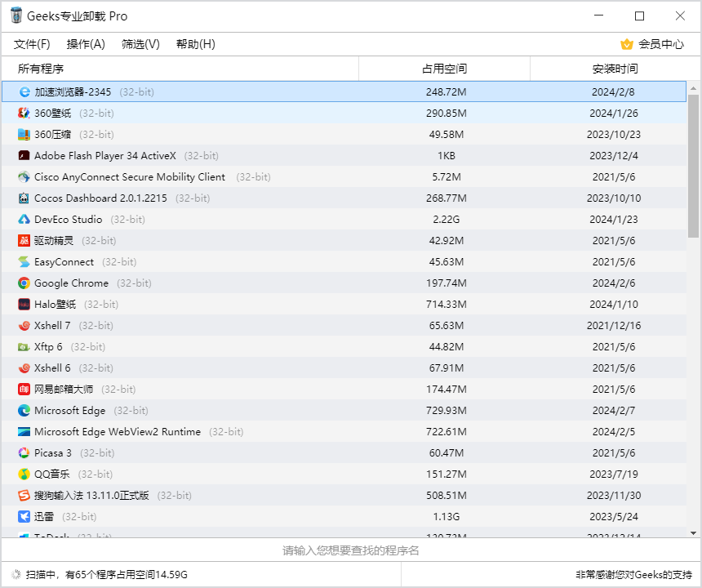This screenshot has width=702, height=588.
Task: Select the EasyConnect entry name
Action: click(x=64, y=262)
